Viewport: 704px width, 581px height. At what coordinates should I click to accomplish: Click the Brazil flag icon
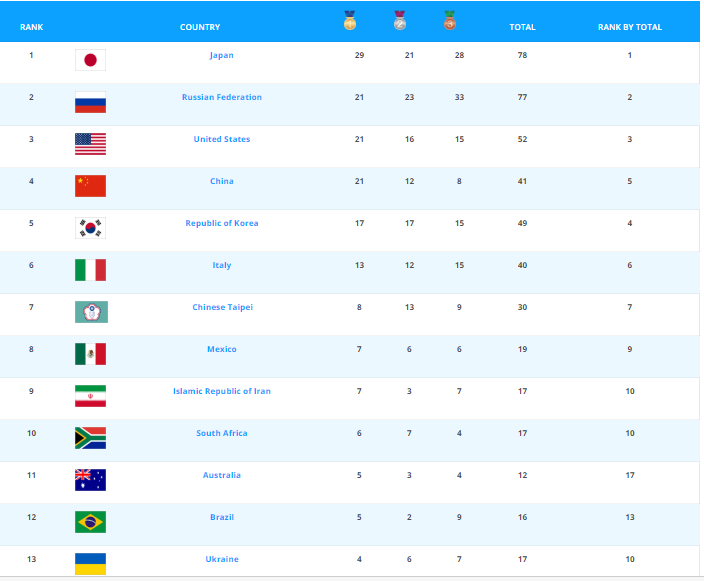point(90,522)
